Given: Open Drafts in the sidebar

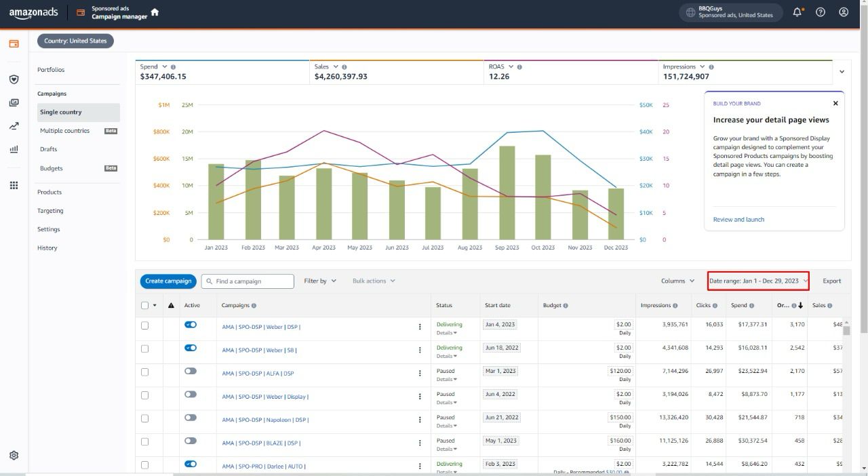Looking at the screenshot, I should 48,149.
